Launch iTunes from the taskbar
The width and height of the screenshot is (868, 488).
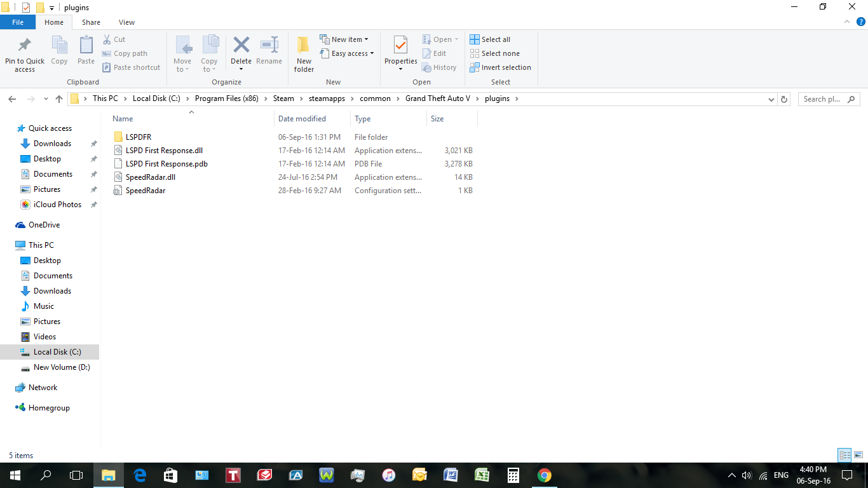click(389, 475)
